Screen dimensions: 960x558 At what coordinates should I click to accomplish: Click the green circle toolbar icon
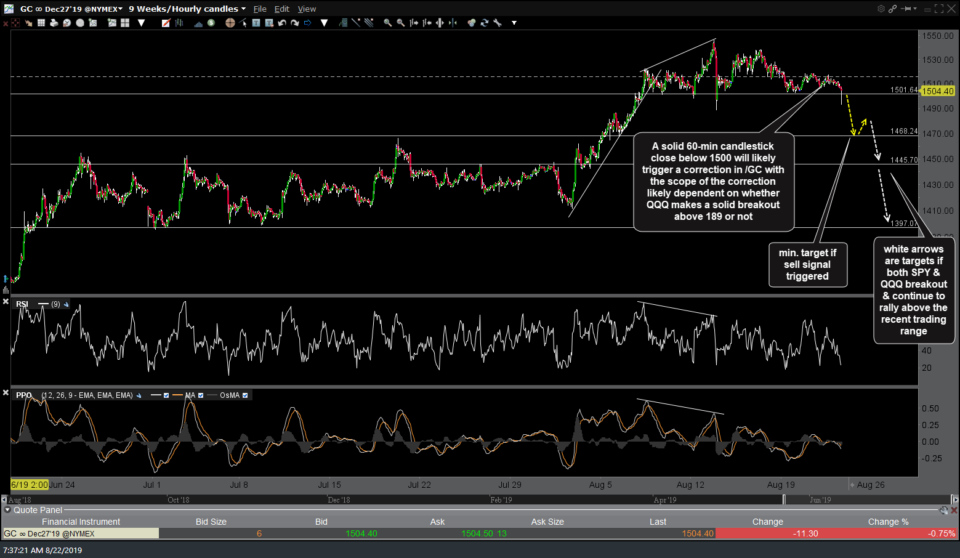pyautogui.click(x=211, y=23)
